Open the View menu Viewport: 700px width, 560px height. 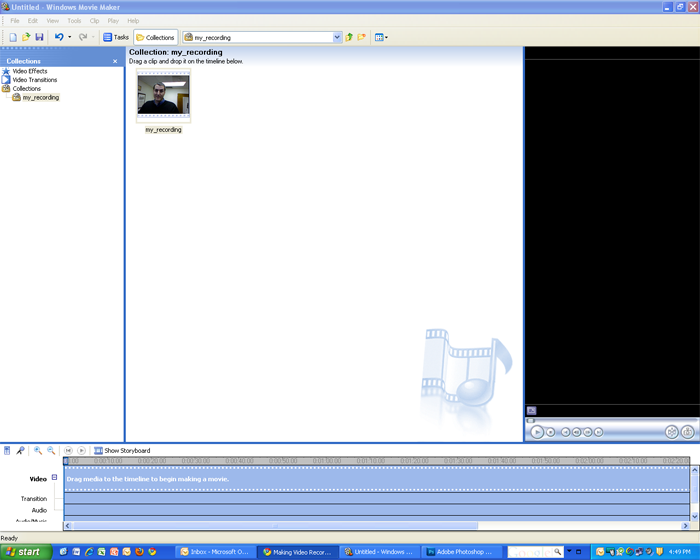pyautogui.click(x=53, y=21)
